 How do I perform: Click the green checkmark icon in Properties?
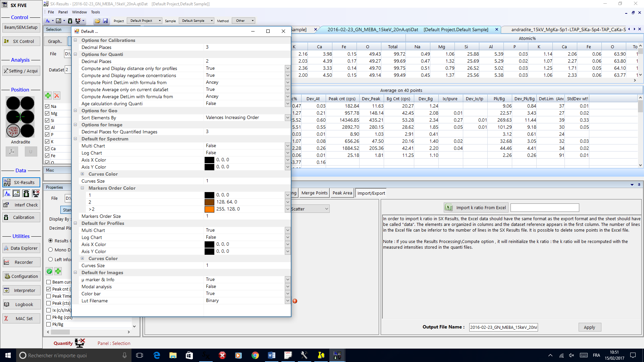pyautogui.click(x=49, y=271)
